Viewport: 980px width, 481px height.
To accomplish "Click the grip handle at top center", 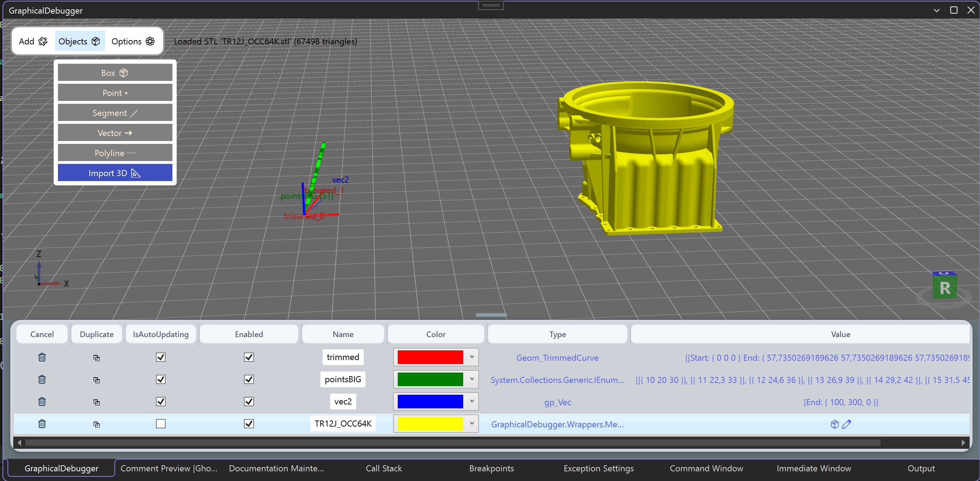I will (491, 5).
